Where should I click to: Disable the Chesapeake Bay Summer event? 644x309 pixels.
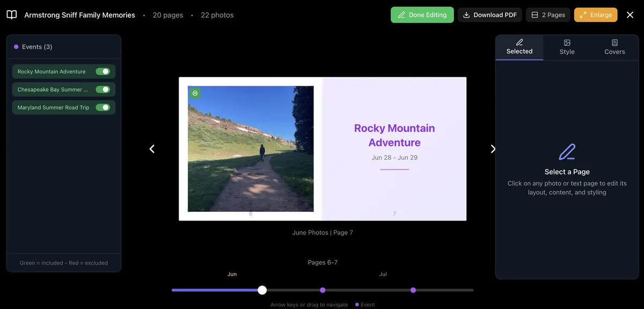[x=104, y=89]
